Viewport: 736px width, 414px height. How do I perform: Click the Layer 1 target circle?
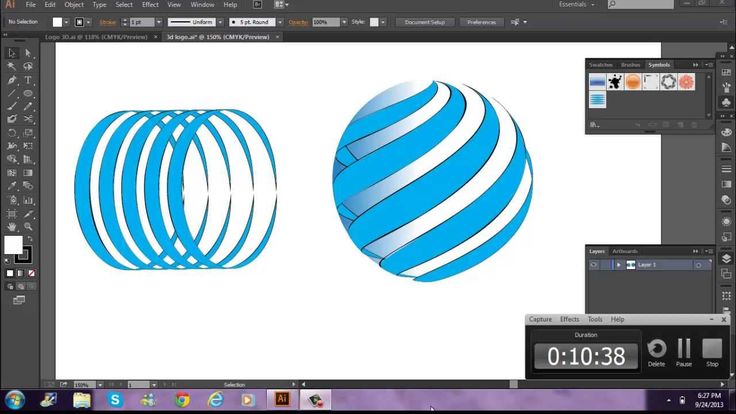click(698, 265)
